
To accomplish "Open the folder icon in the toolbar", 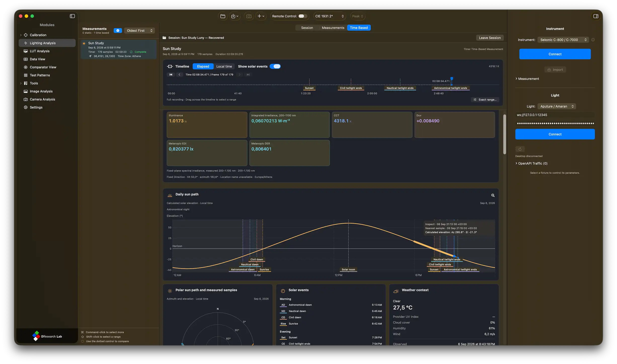I will coord(223,16).
